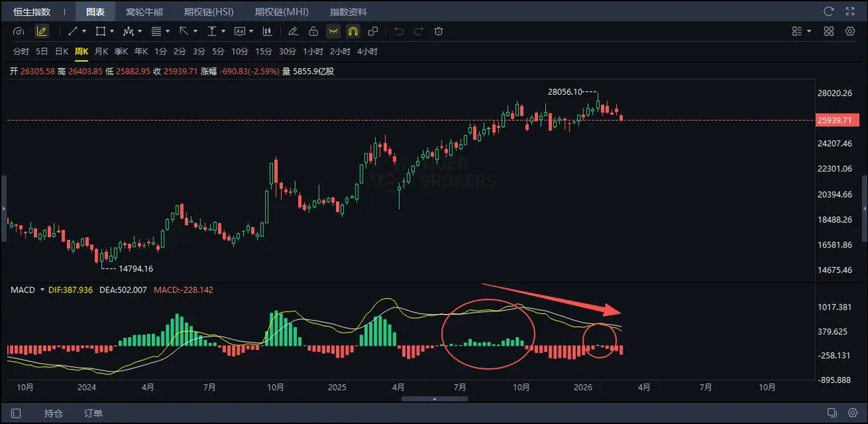Open the 期权链(HSI) tab

209,11
